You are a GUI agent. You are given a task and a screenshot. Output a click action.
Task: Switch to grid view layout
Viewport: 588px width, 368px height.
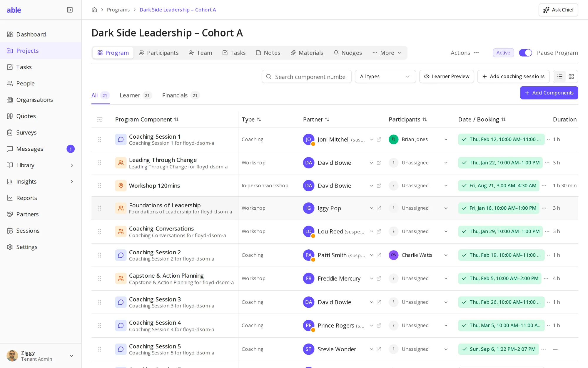571,77
